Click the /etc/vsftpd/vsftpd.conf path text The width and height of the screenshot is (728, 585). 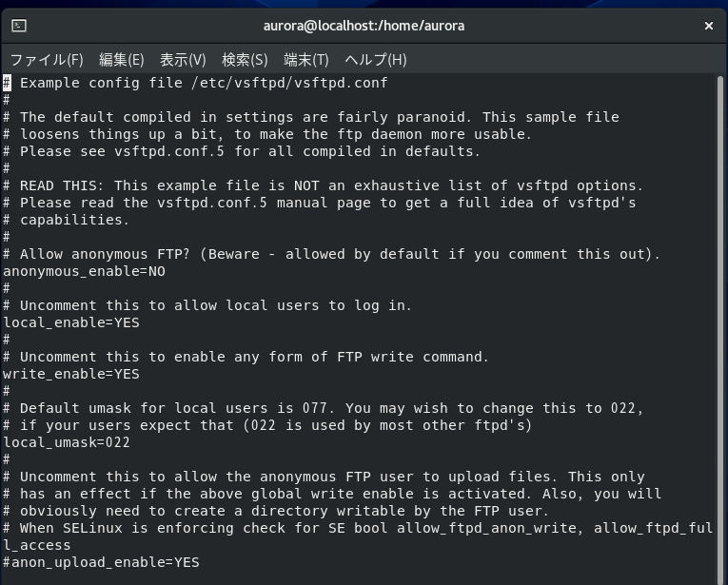[289, 83]
